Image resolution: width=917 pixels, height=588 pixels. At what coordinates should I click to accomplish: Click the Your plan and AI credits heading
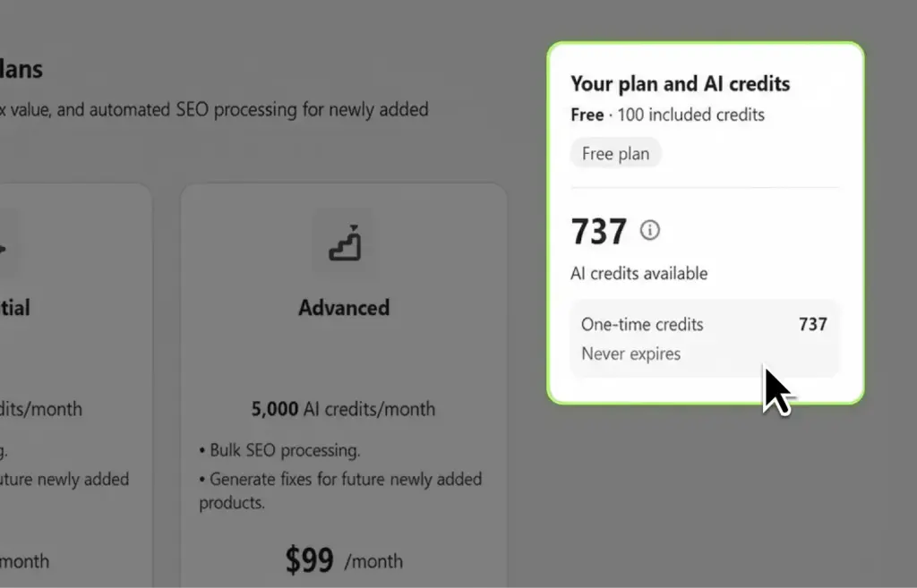(x=681, y=83)
